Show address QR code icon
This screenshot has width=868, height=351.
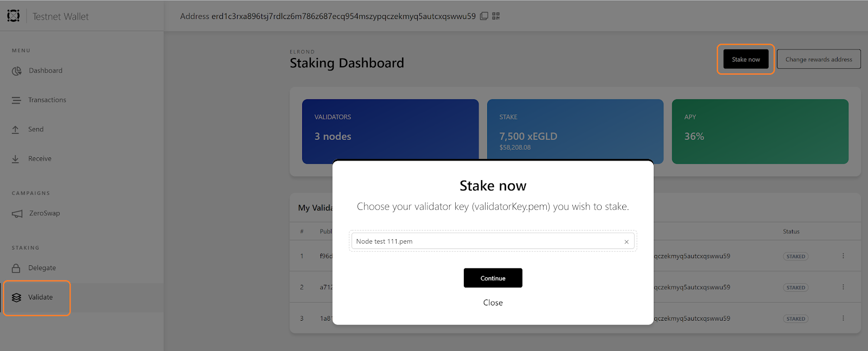[x=496, y=16]
